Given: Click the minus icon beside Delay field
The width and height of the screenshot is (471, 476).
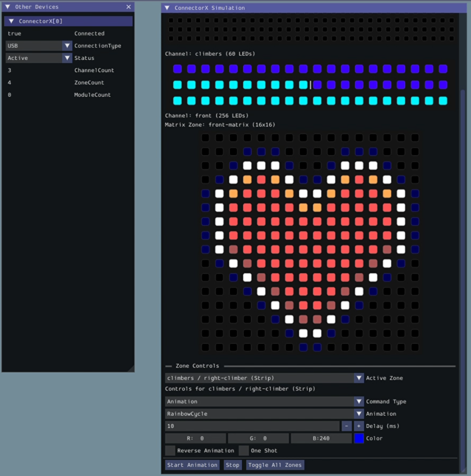Looking at the screenshot, I should coord(346,426).
